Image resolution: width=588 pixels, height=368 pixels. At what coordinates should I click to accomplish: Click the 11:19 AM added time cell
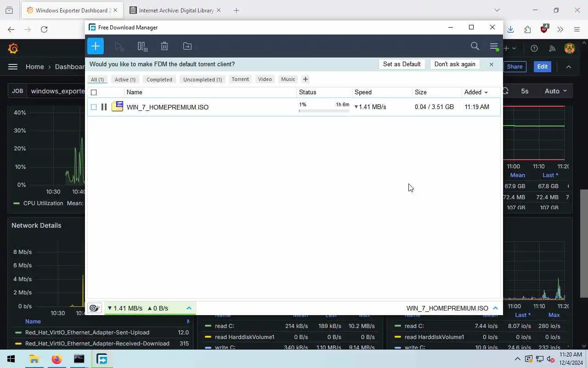[x=477, y=107]
